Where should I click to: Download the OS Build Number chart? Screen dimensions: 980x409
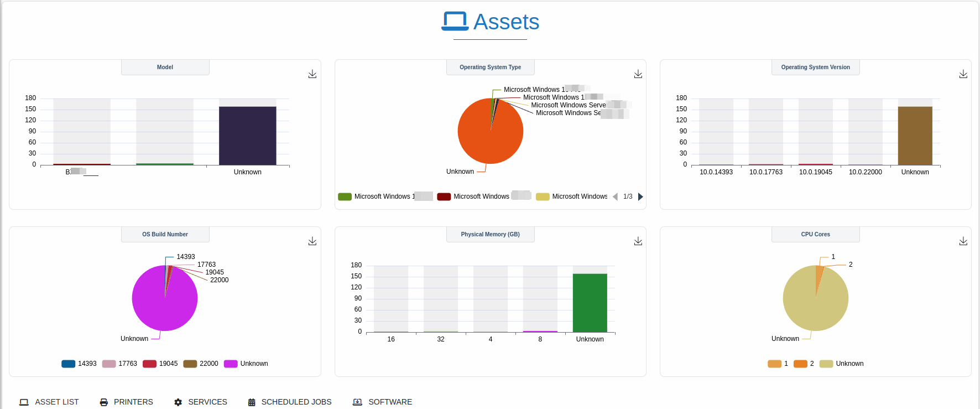[312, 241]
